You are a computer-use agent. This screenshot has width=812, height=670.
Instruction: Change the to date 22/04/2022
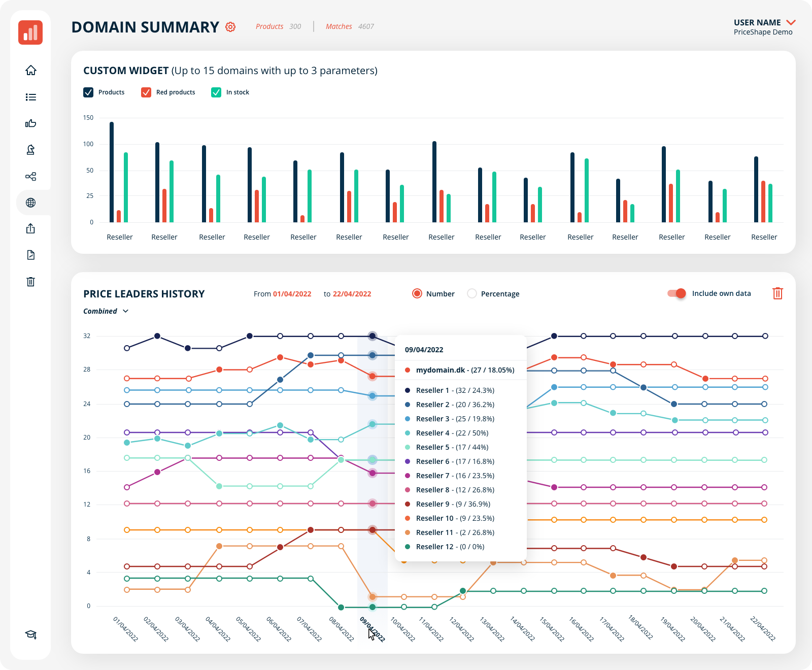[x=352, y=294]
